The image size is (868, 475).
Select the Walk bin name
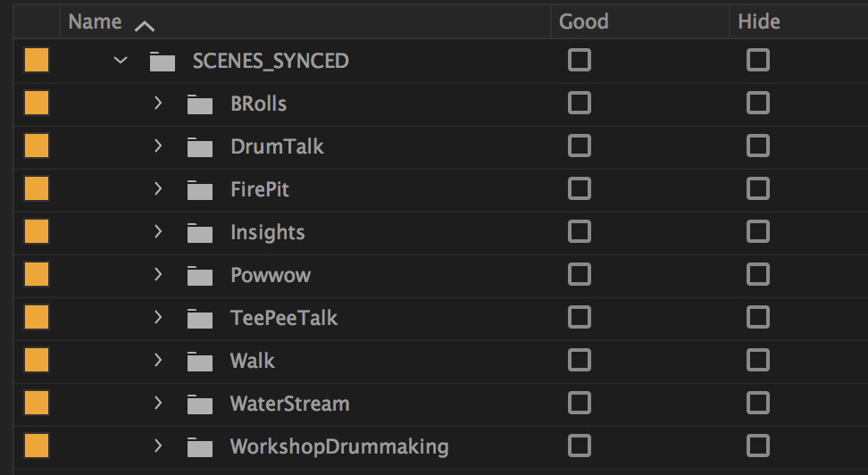(253, 362)
